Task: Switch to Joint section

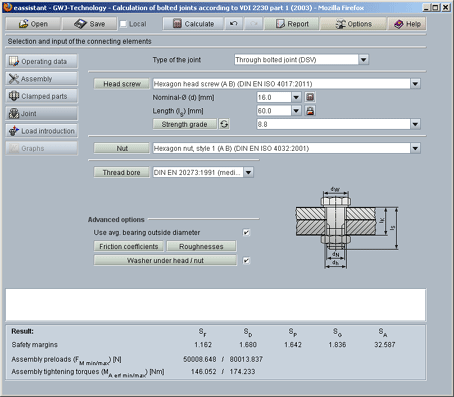Action: point(42,114)
